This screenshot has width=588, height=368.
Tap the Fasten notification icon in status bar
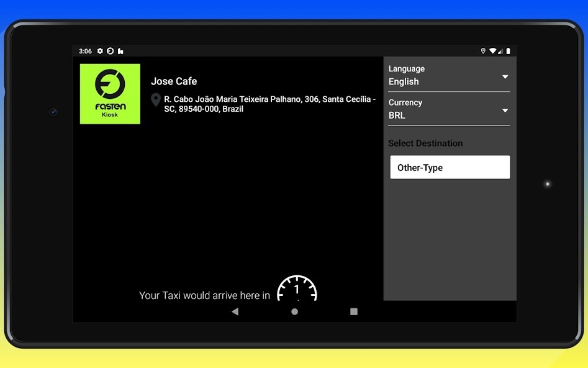(x=109, y=51)
